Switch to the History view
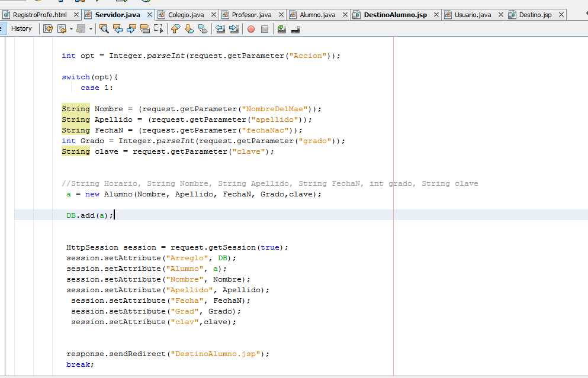Image resolution: width=588 pixels, height=378 pixels. click(x=21, y=29)
